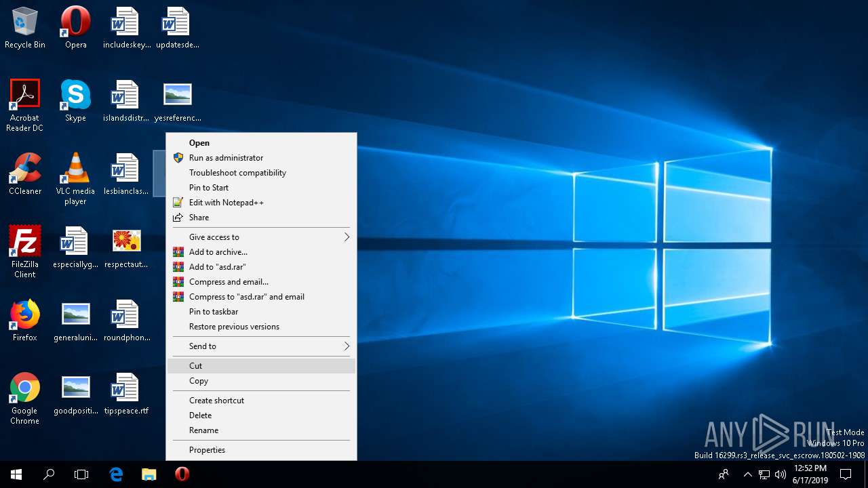Choose Pin to Start
Screen dimensions: 868x488
[x=261, y=188]
